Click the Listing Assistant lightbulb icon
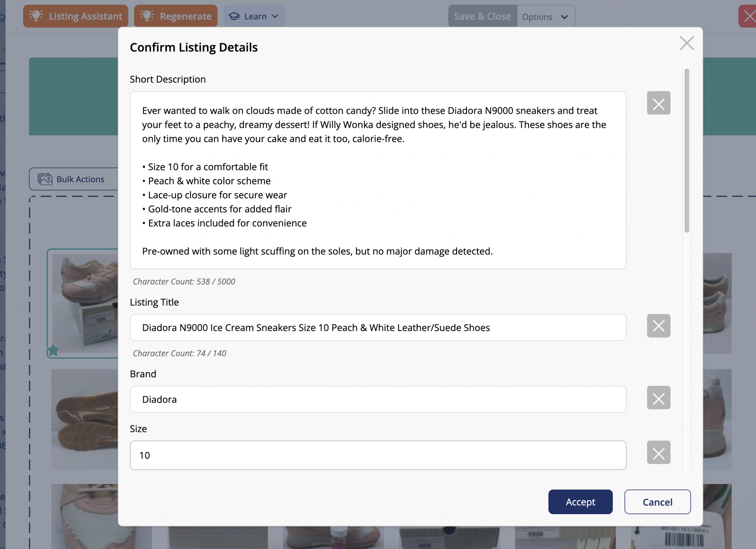Viewport: 756px width, 549px height. click(36, 16)
